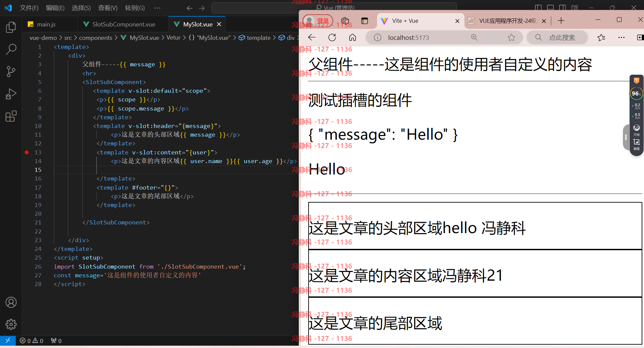644x348 pixels.
Task: Click the localhost:5173 address bar
Action: point(444,38)
